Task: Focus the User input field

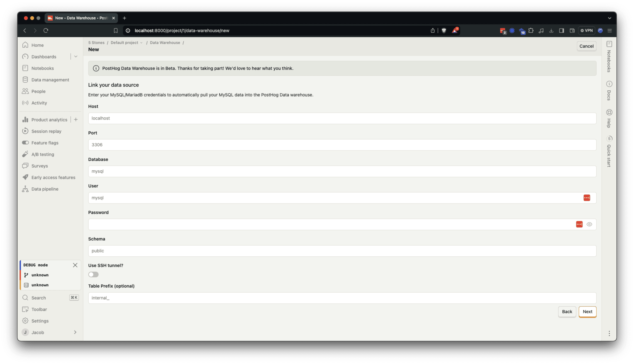Action: [342, 198]
